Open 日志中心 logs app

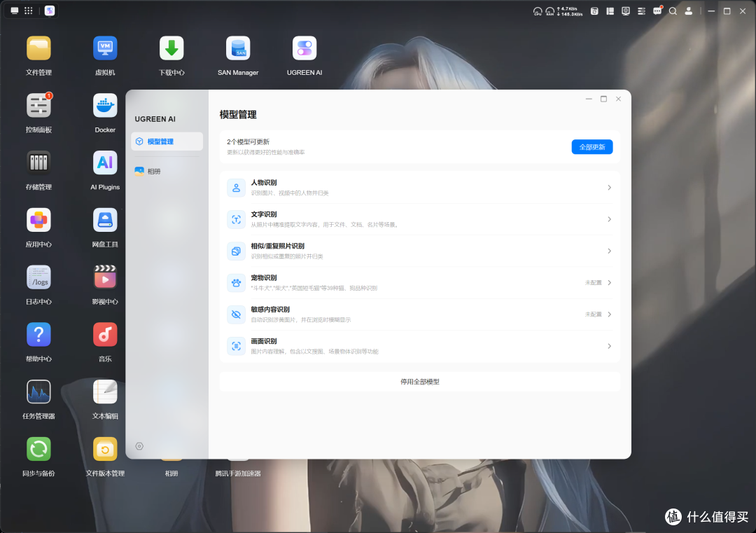click(x=38, y=277)
